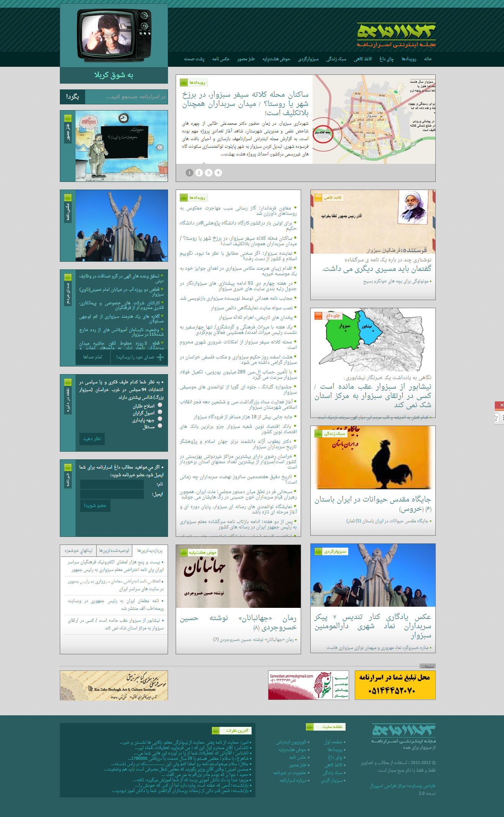Choose مستقل in the poll
The image size is (504, 817).
[160, 426]
